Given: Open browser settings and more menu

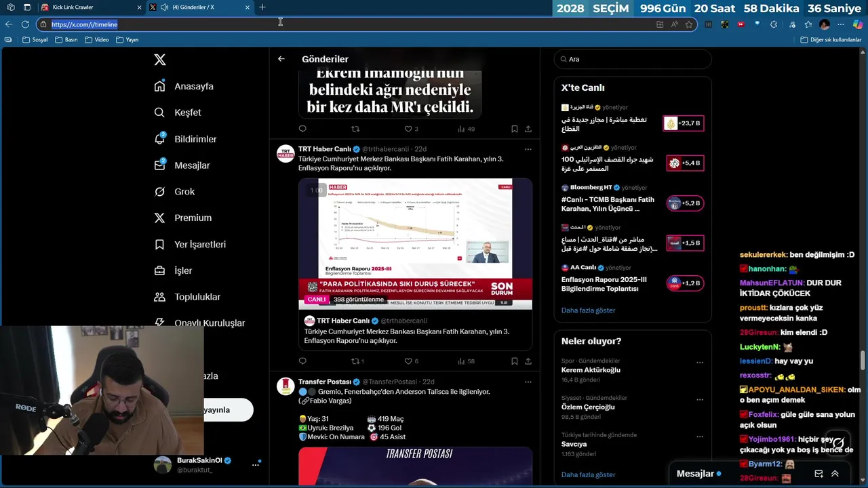Looking at the screenshot, I should [x=841, y=24].
